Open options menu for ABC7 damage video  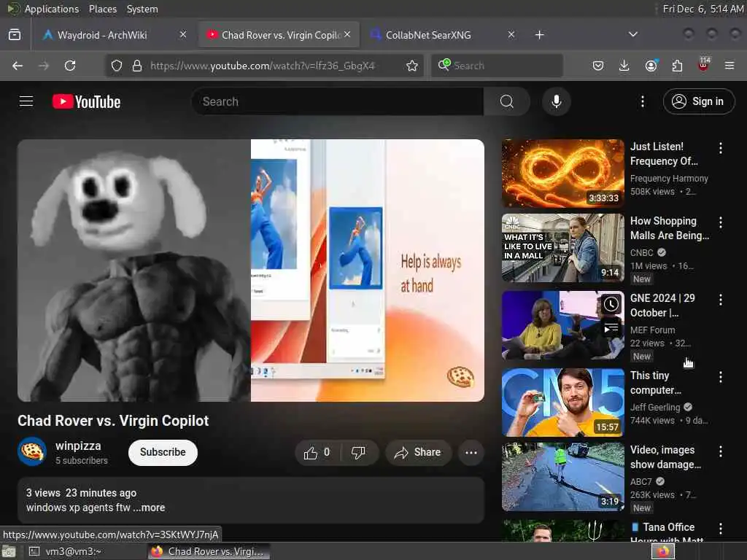click(720, 451)
